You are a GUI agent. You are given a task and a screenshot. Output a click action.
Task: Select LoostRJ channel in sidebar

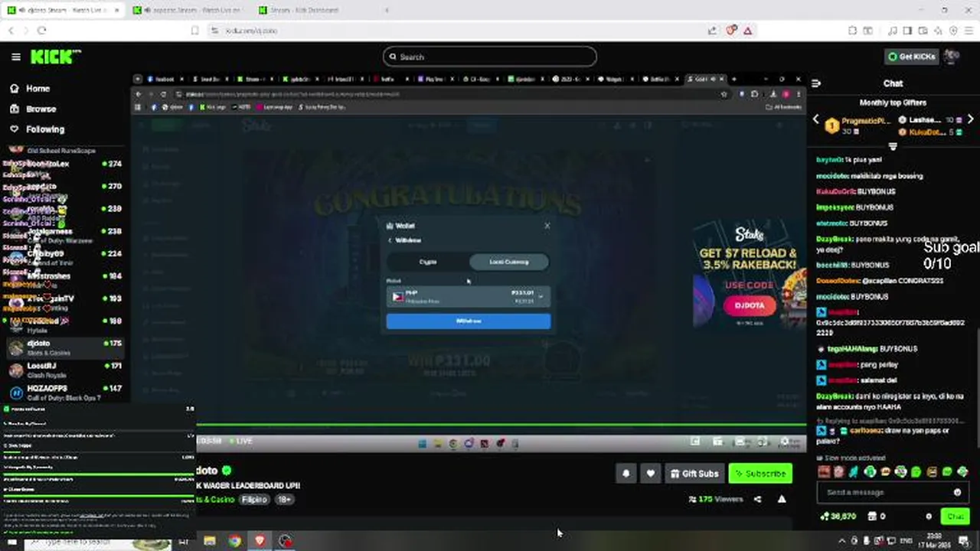pos(64,370)
